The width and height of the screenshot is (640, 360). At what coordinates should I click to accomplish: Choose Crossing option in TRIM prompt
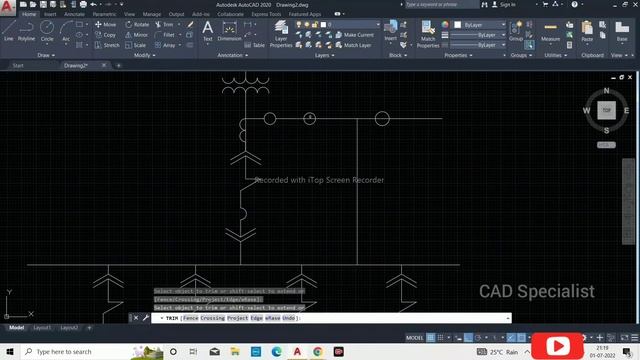point(212,318)
